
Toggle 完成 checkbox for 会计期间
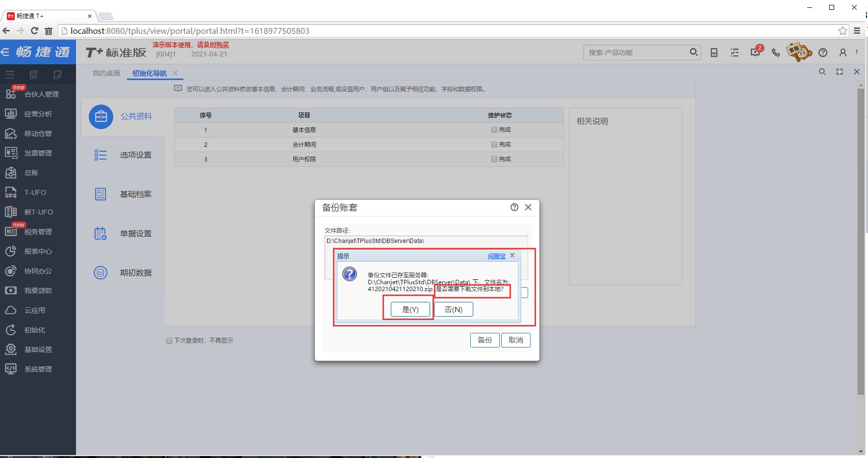(x=494, y=144)
